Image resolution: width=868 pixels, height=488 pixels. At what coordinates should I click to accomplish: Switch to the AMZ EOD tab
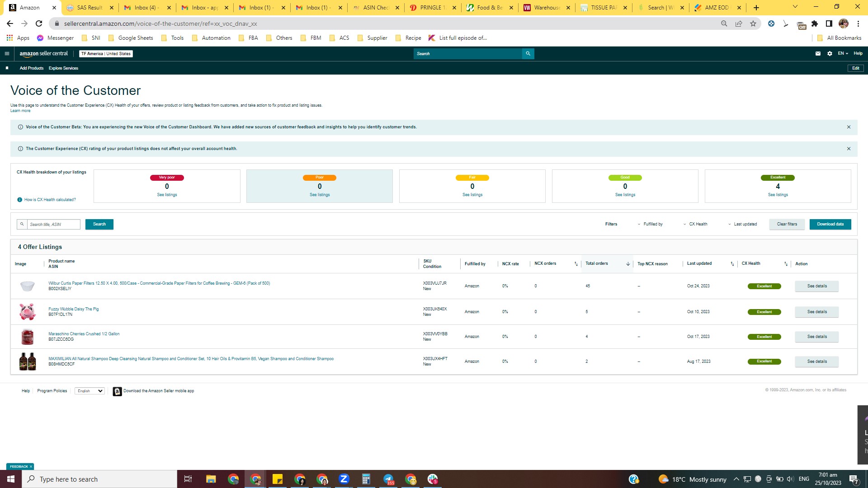(x=718, y=8)
